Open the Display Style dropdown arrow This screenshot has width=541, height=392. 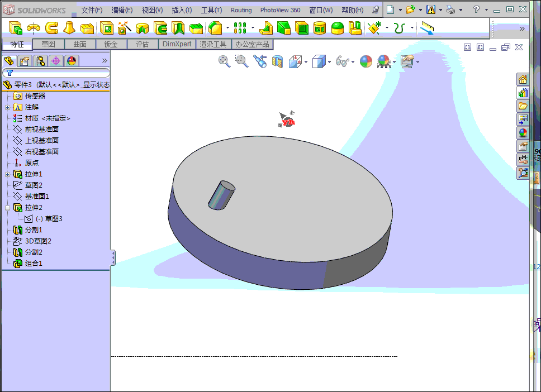329,62
